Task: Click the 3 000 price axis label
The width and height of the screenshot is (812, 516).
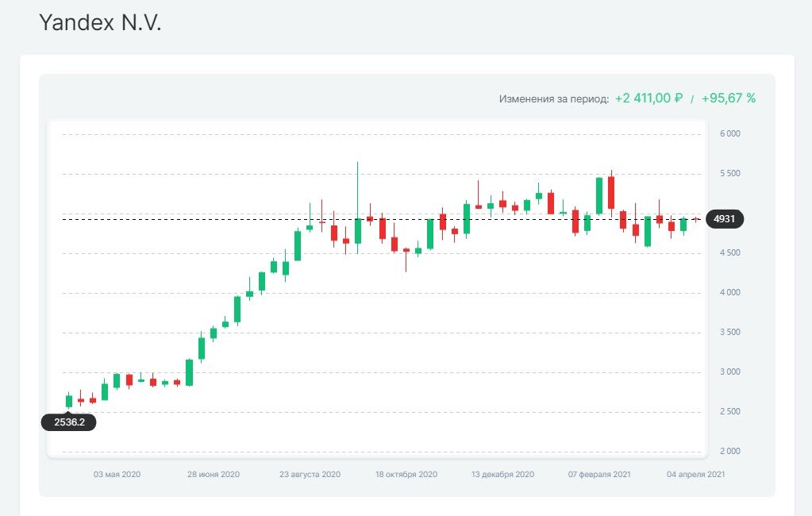Action: (x=729, y=372)
